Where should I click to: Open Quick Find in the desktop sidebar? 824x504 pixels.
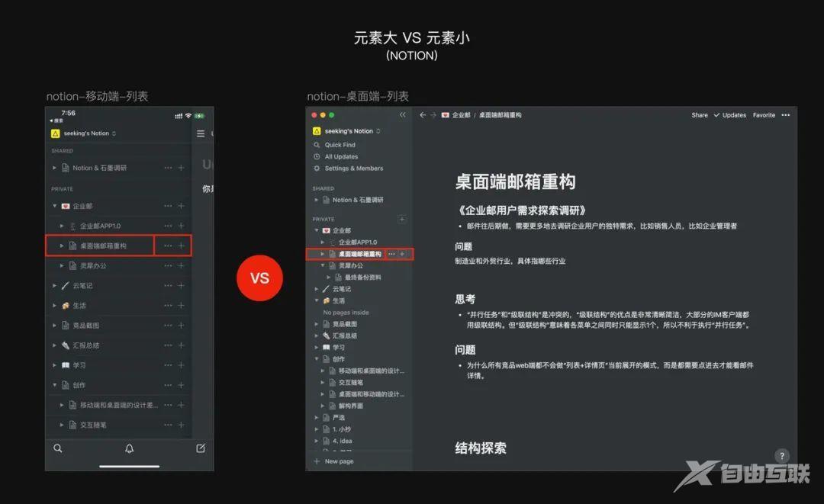point(340,145)
